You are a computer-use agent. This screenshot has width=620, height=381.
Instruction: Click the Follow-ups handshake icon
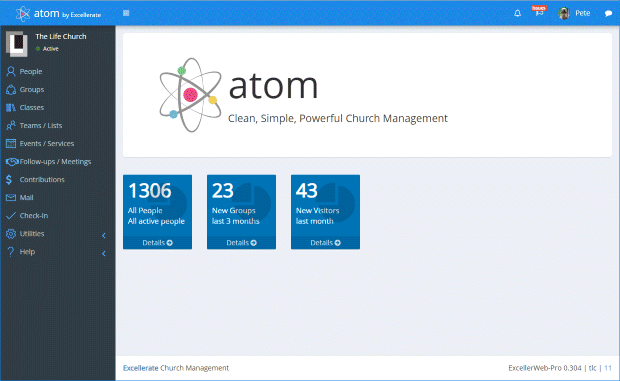(x=12, y=162)
